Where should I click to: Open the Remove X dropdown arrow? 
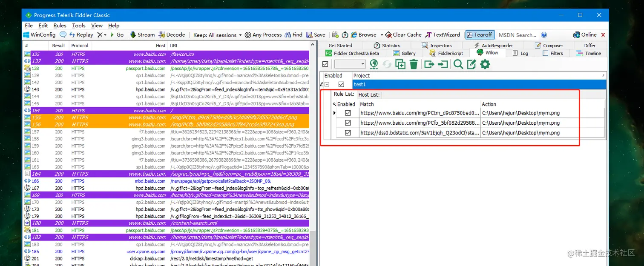point(105,35)
